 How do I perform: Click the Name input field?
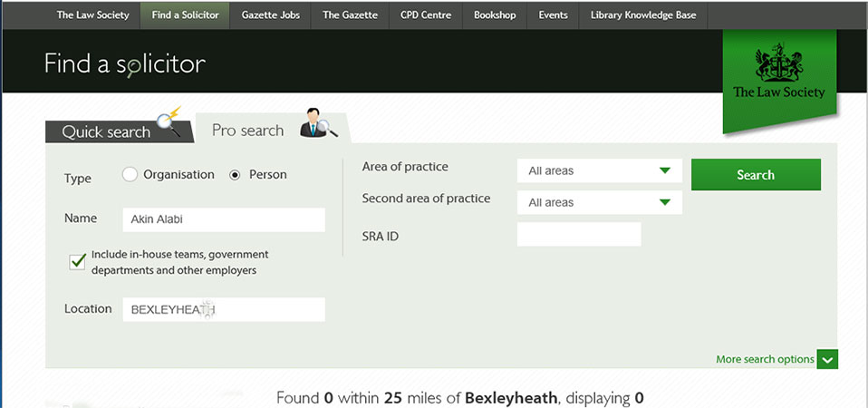coord(223,219)
